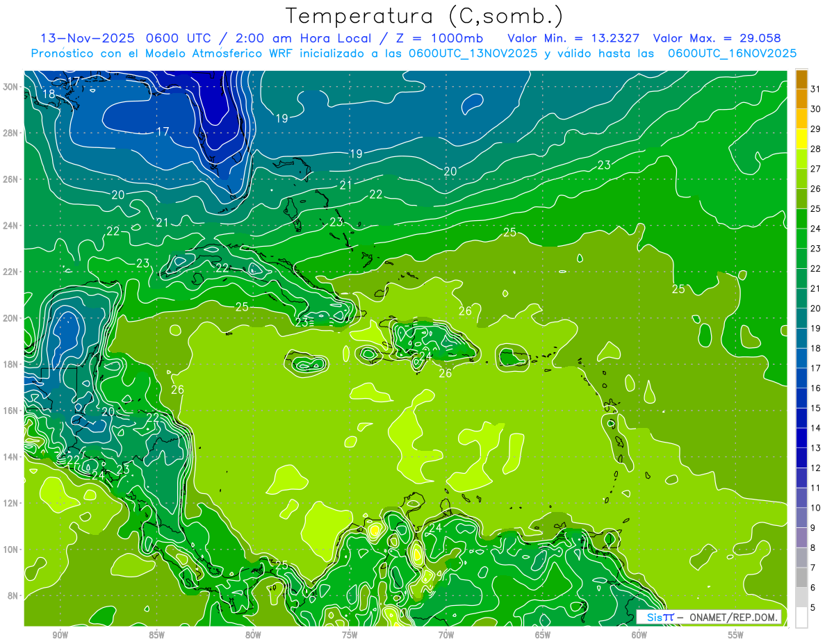Click the '80W' longitude label
Screen dimensions: 834x644
pos(253,634)
